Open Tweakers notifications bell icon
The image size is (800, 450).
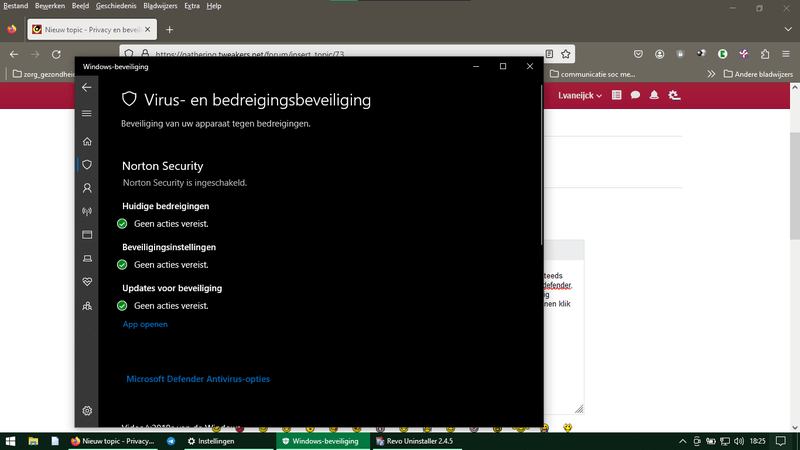[x=654, y=95]
